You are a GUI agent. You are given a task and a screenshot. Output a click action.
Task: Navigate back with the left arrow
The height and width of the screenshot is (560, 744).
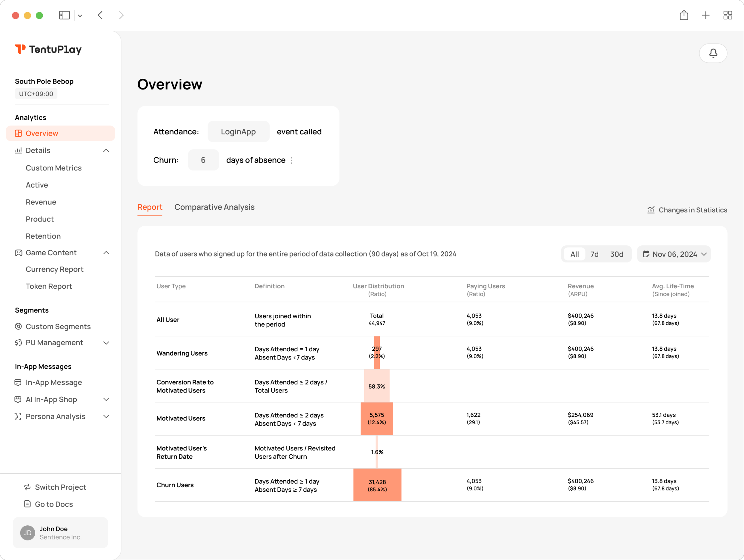(100, 15)
